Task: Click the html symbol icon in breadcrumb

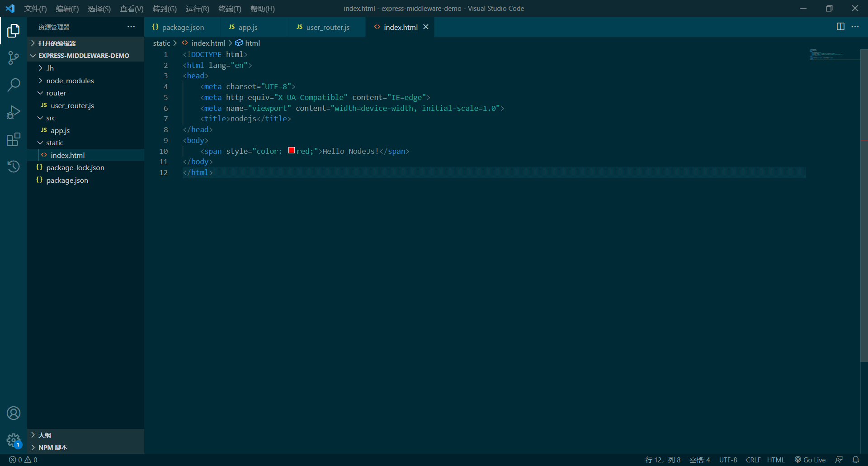Action: (239, 43)
